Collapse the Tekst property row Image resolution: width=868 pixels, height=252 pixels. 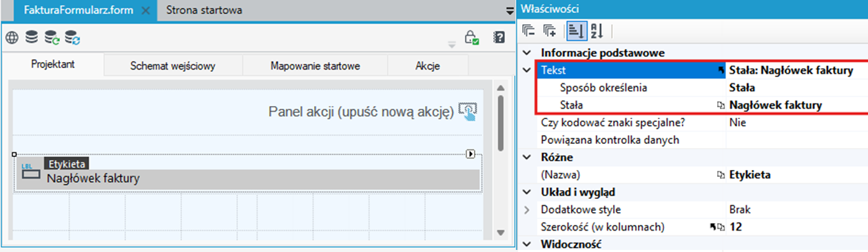point(527,70)
